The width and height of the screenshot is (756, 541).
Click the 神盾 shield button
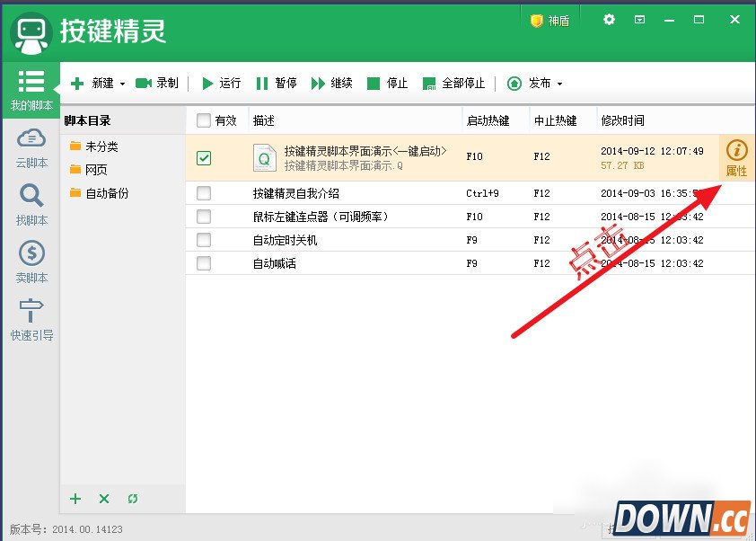549,19
